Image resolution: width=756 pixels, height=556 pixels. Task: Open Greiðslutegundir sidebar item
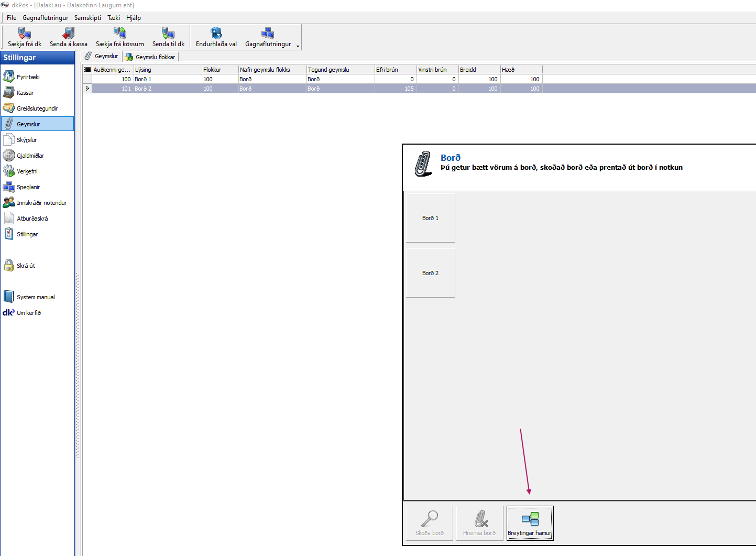point(37,108)
